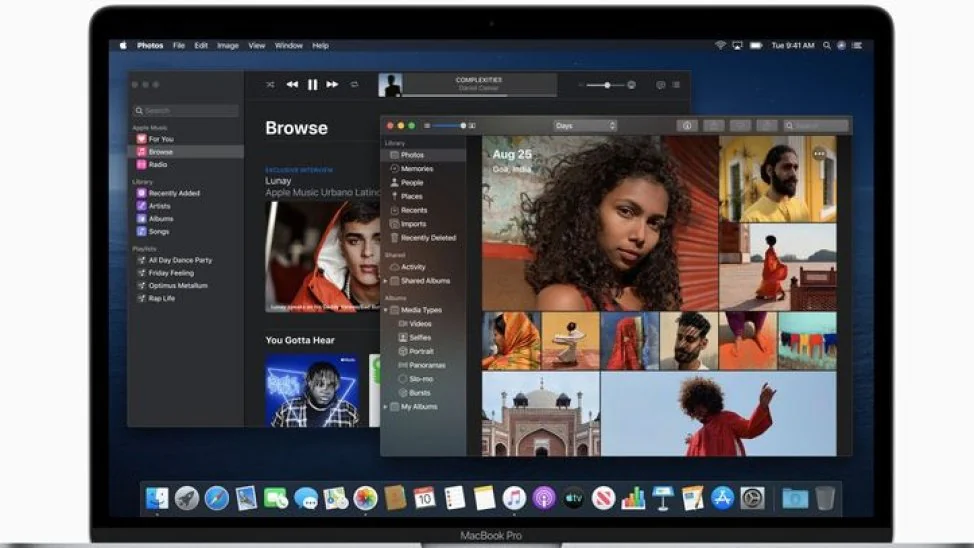The width and height of the screenshot is (974, 548).
Task: Open the first You Gotta Hear album
Action: click(312, 390)
